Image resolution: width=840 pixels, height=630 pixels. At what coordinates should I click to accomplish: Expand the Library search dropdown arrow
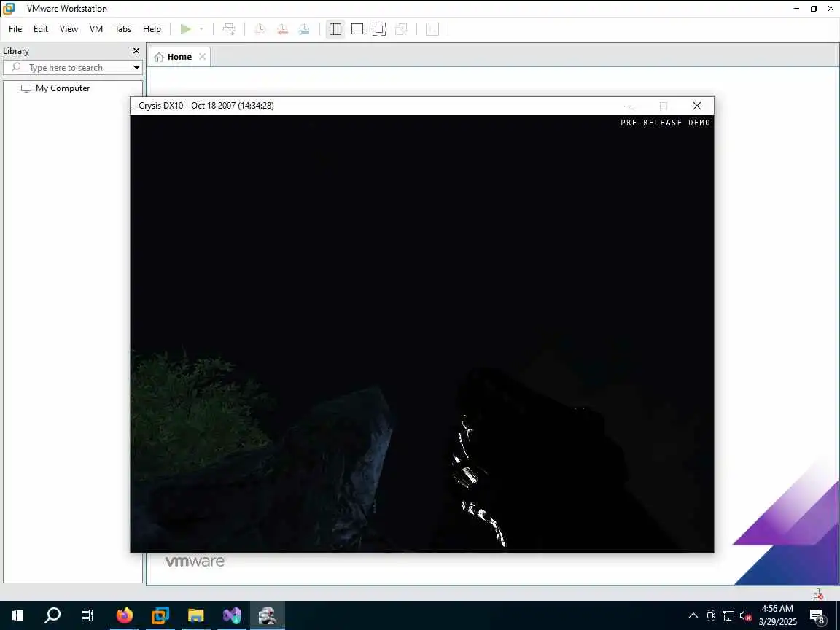pyautogui.click(x=136, y=68)
